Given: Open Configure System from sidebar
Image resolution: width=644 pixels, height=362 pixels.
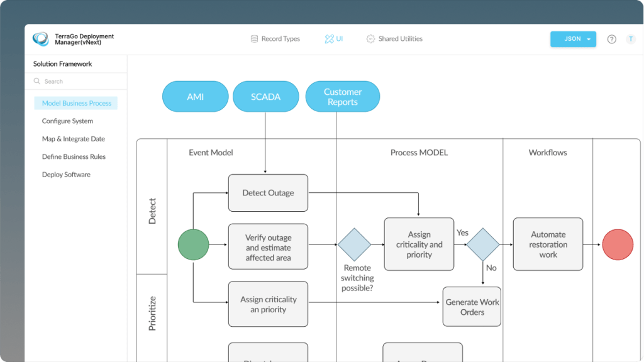Looking at the screenshot, I should 67,121.
